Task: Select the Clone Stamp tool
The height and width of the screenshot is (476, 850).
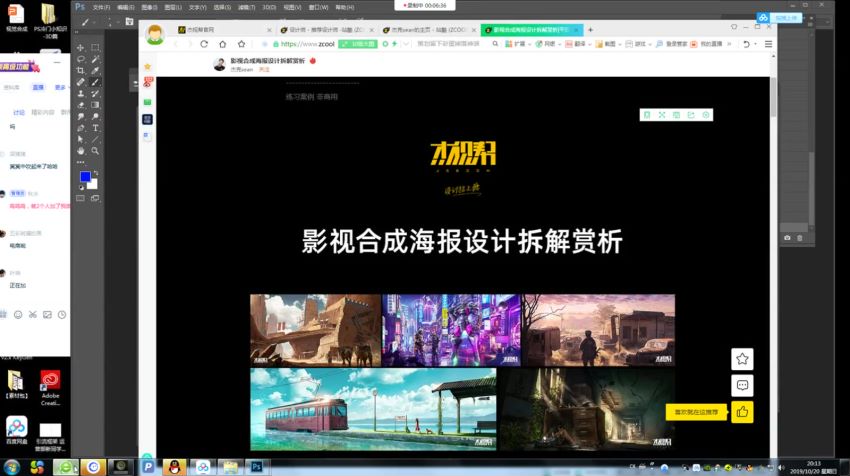Action: (80, 93)
